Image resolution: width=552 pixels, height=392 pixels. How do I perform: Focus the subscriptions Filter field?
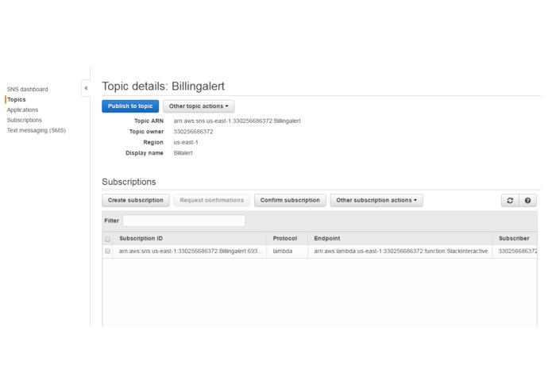point(183,221)
